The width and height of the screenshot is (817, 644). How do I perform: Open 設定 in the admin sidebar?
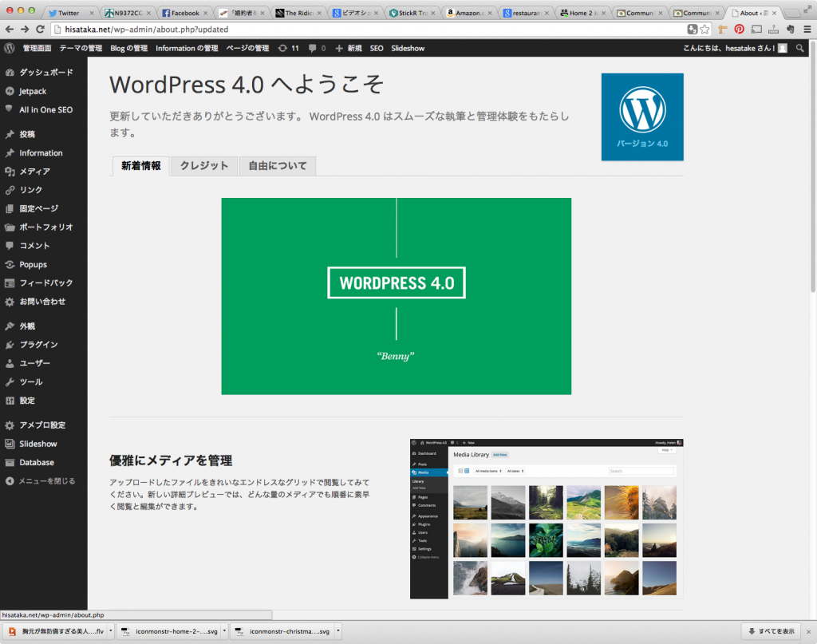27,400
